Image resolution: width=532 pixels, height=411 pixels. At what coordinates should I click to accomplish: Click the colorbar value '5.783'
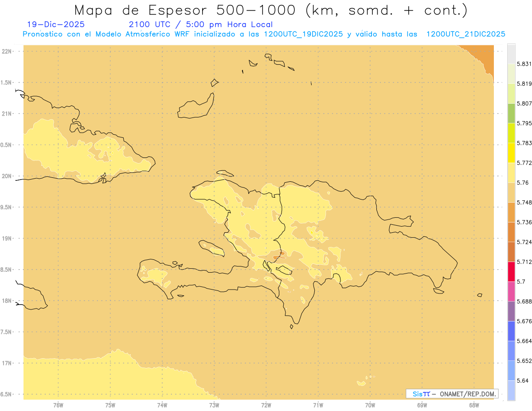[x=524, y=143]
